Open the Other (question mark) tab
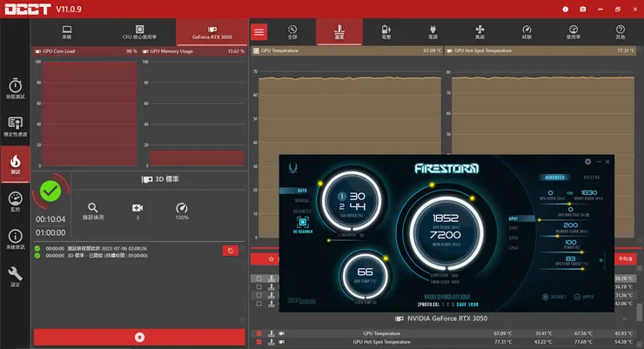The height and width of the screenshot is (349, 644). (x=621, y=31)
